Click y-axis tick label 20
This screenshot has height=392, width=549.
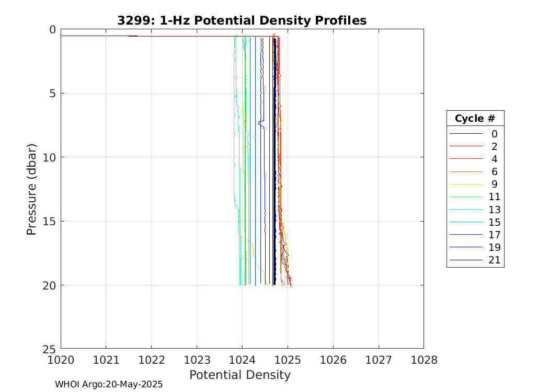coord(49,285)
